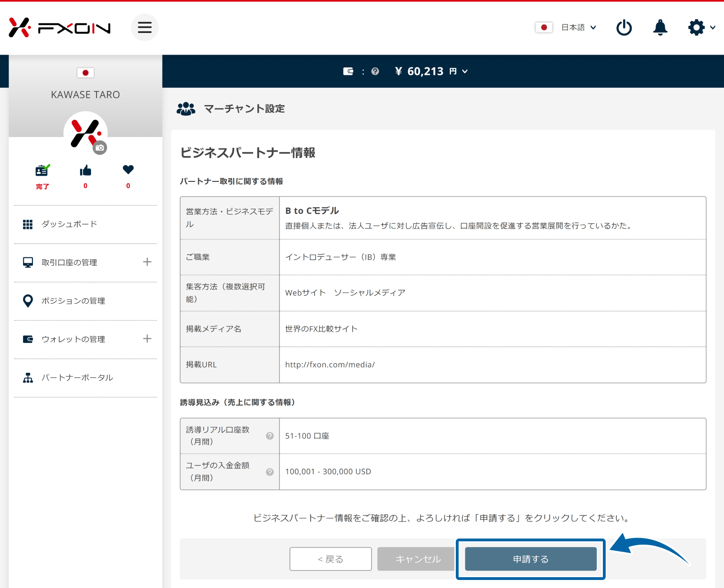This screenshot has height=588, width=724.
Task: Click the thumbs-up likes icon
Action: pyautogui.click(x=85, y=170)
